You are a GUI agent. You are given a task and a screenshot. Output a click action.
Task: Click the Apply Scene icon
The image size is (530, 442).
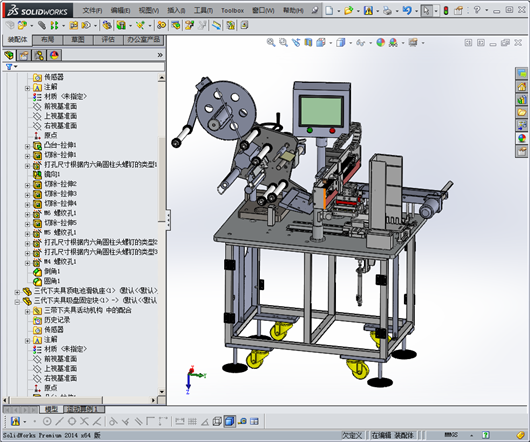coord(393,42)
